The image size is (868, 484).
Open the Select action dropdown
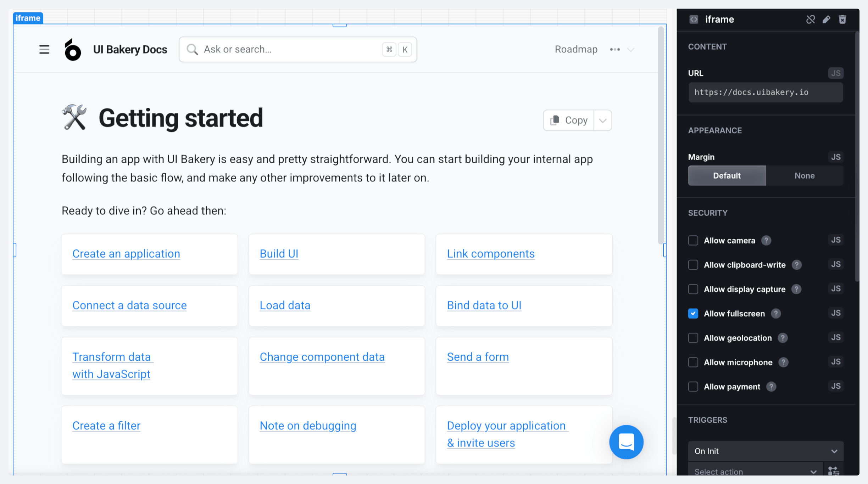pyautogui.click(x=755, y=472)
